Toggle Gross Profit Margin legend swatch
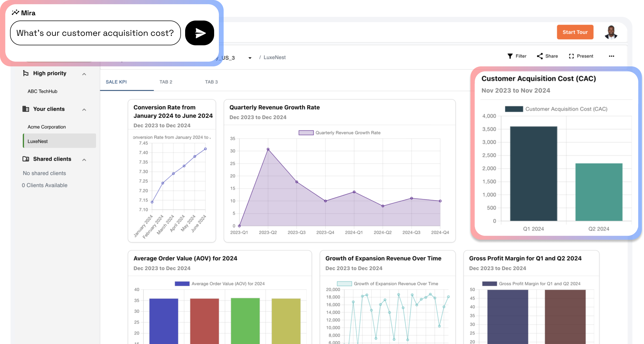 pyautogui.click(x=489, y=284)
